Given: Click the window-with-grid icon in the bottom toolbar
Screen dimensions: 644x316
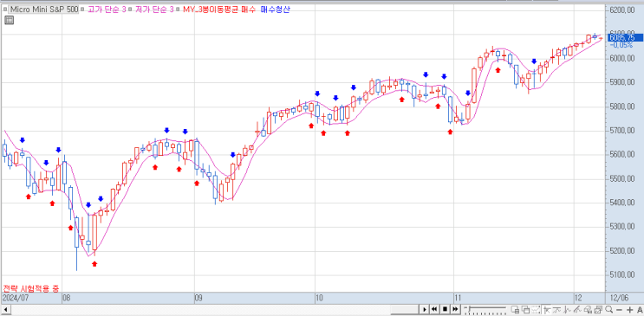Looking at the screenshot, I should pyautogui.click(x=515, y=309).
